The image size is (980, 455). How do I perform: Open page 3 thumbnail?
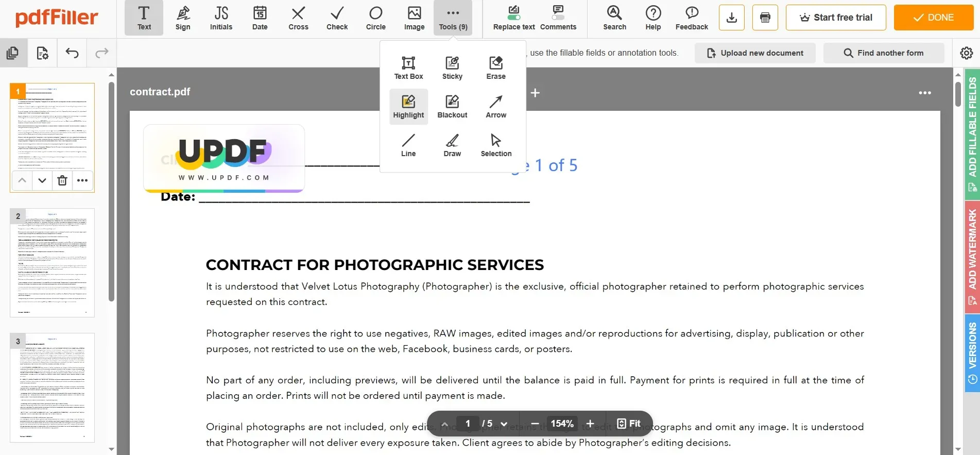tap(52, 387)
